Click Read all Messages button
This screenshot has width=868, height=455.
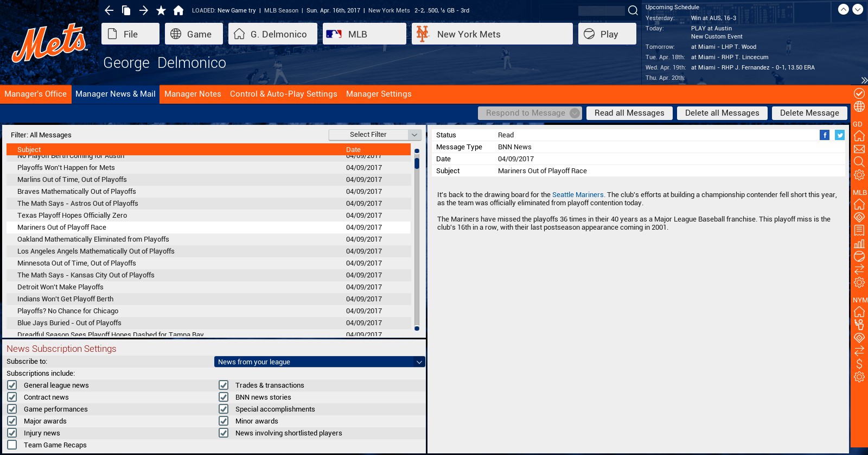629,113
